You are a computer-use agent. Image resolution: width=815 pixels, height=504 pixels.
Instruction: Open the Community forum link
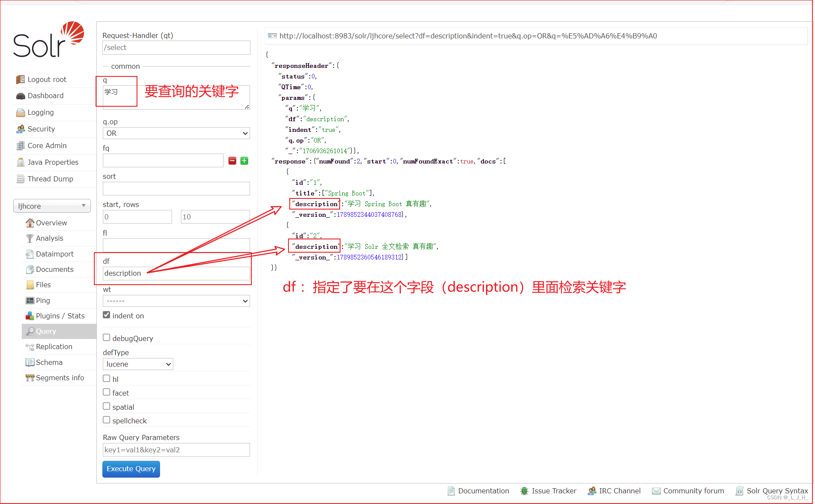pos(688,491)
